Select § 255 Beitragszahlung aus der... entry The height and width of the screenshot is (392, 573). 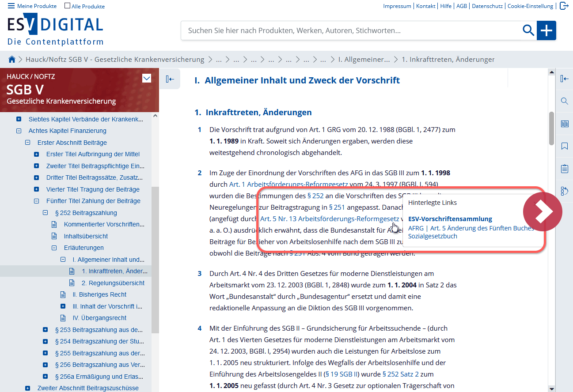[100, 353]
